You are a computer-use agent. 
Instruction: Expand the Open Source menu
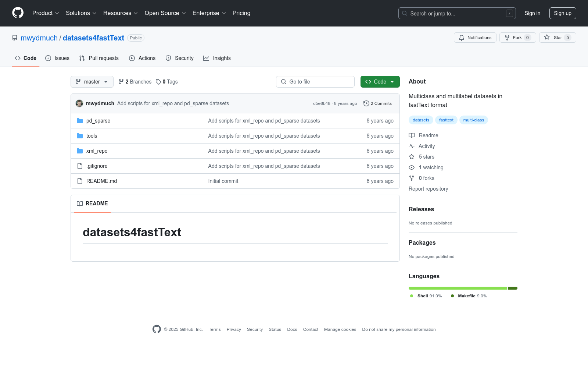coord(165,13)
